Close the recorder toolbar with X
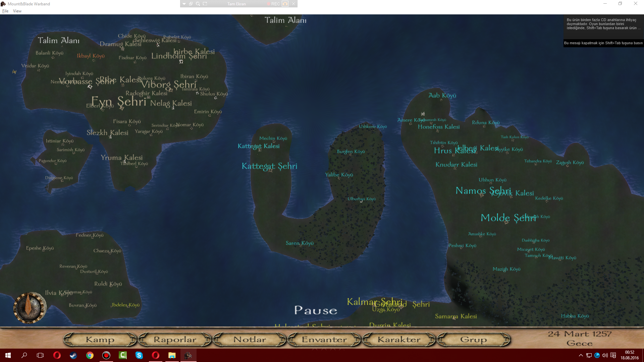 pos(293,4)
